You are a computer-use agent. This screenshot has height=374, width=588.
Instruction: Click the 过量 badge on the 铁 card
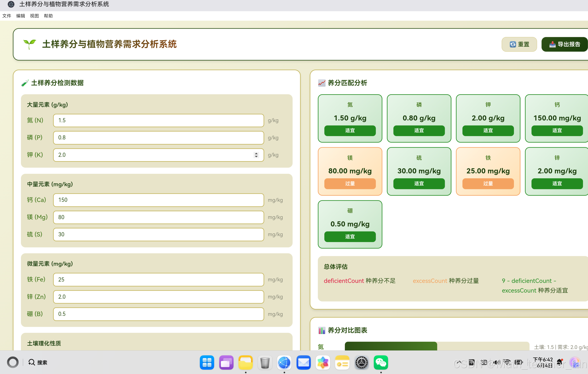click(x=488, y=183)
